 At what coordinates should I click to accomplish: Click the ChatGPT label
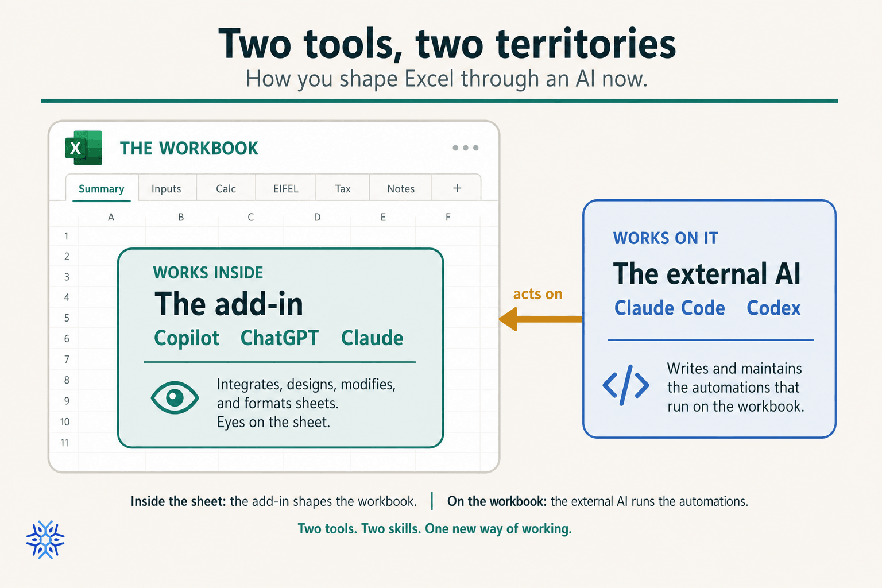280,338
